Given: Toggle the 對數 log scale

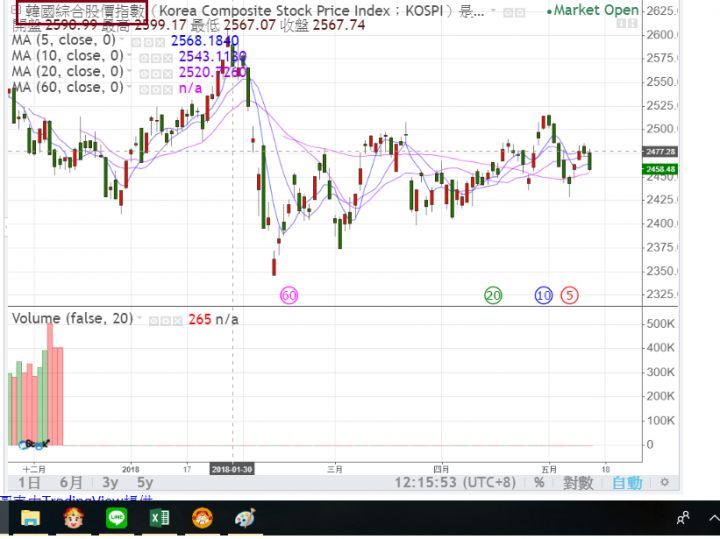Looking at the screenshot, I should pyautogui.click(x=579, y=483).
